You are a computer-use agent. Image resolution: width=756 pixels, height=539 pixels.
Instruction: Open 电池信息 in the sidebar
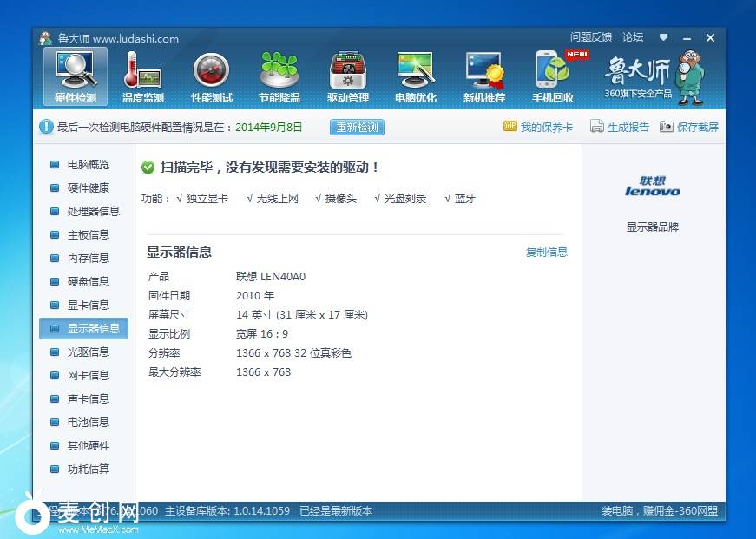click(88, 423)
